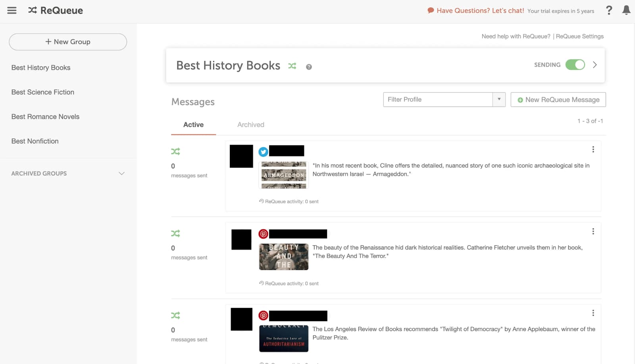Click New ReQueue Message button
This screenshot has width=635, height=364.
[558, 100]
